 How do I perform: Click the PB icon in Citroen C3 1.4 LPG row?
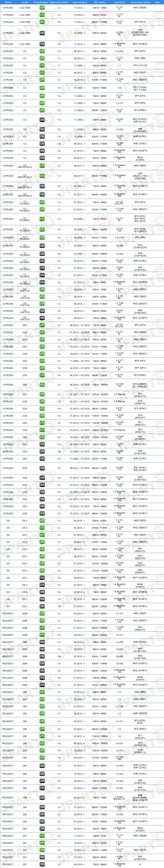[42, 51]
